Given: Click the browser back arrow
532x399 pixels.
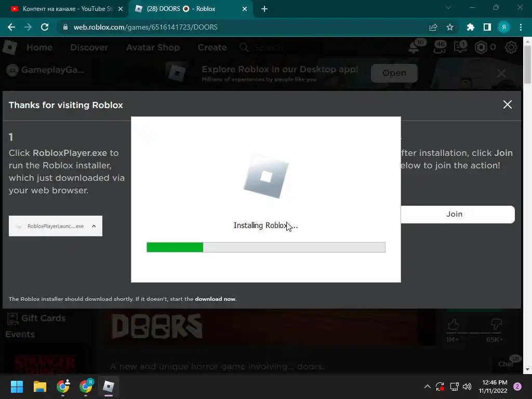Looking at the screenshot, I should [x=11, y=27].
